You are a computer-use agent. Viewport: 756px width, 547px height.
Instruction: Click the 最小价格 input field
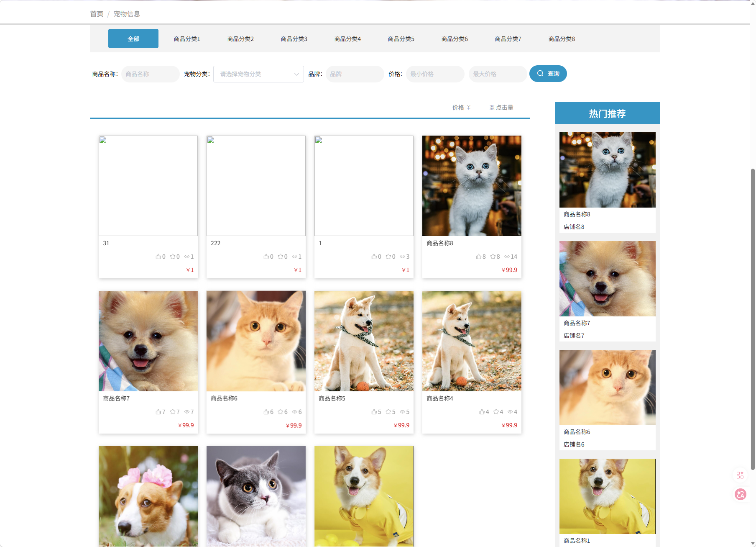click(435, 74)
